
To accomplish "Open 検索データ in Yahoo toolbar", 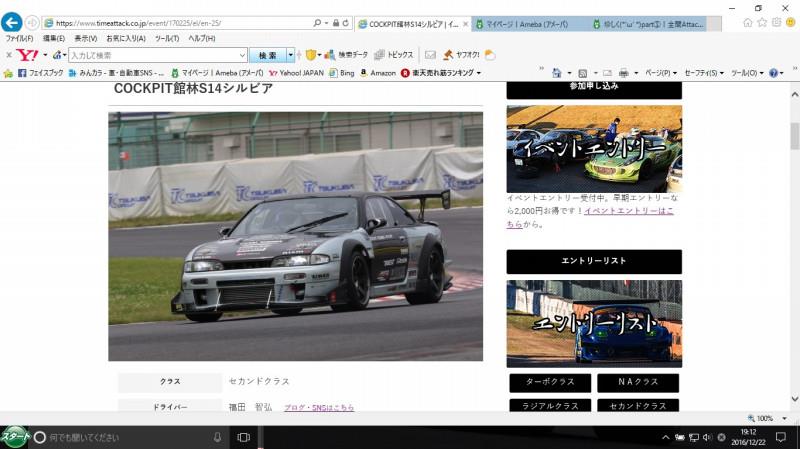I will click(346, 55).
